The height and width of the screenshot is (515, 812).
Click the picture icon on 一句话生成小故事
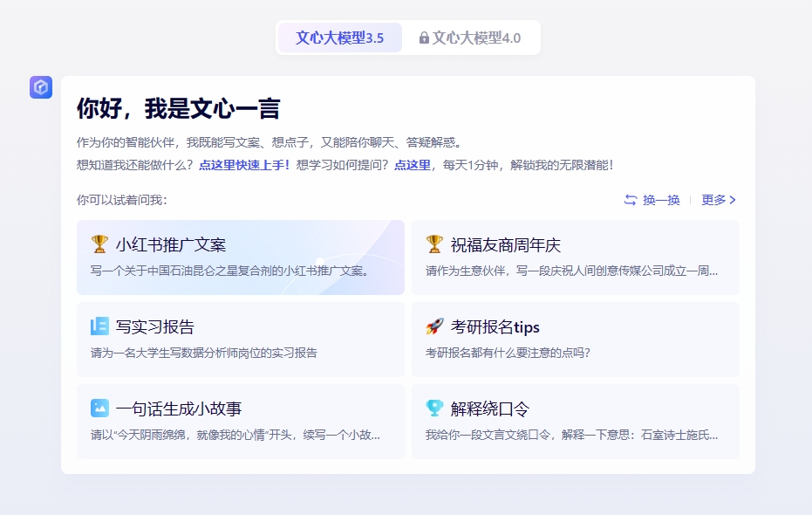coord(99,409)
